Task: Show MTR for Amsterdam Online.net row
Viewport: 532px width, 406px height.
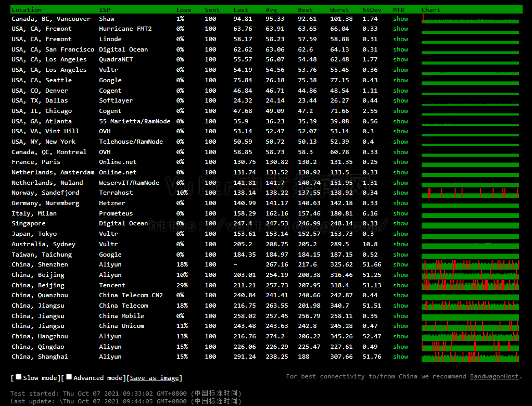Action: click(400, 172)
